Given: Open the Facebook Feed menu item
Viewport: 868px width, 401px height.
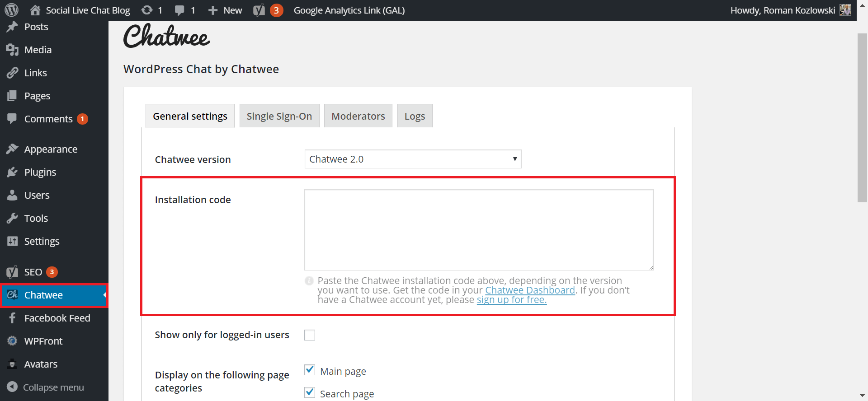Looking at the screenshot, I should click(x=54, y=318).
